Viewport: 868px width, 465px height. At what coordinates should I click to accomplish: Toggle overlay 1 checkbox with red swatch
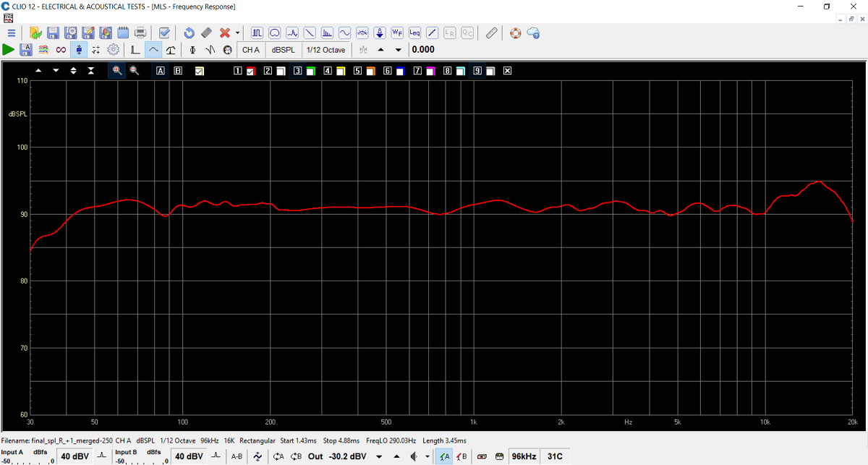coord(251,71)
